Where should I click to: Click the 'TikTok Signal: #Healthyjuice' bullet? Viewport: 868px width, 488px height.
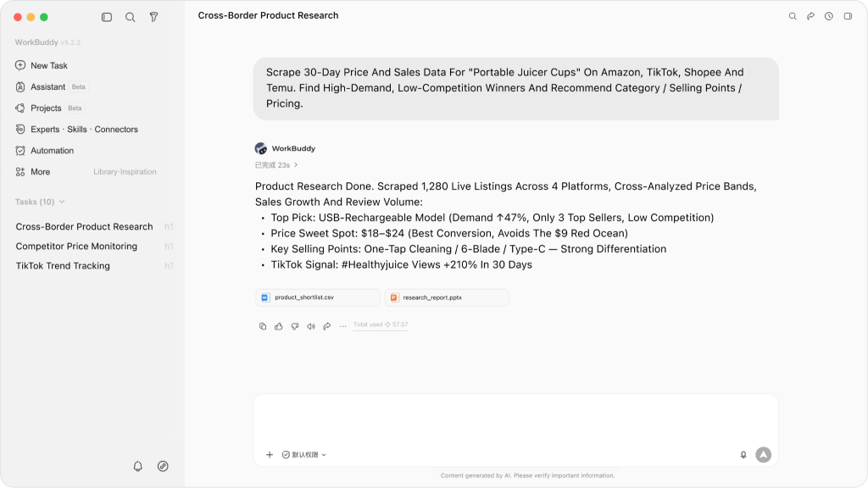(401, 264)
